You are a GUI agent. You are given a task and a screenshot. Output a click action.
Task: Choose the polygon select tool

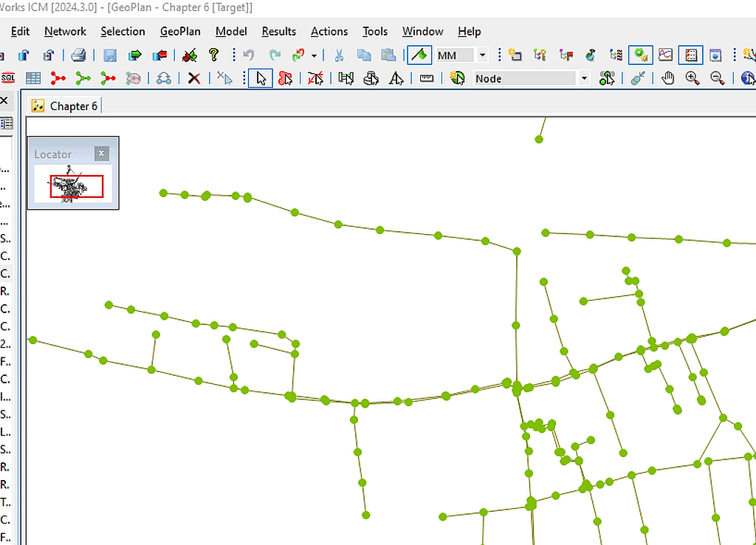coord(286,78)
